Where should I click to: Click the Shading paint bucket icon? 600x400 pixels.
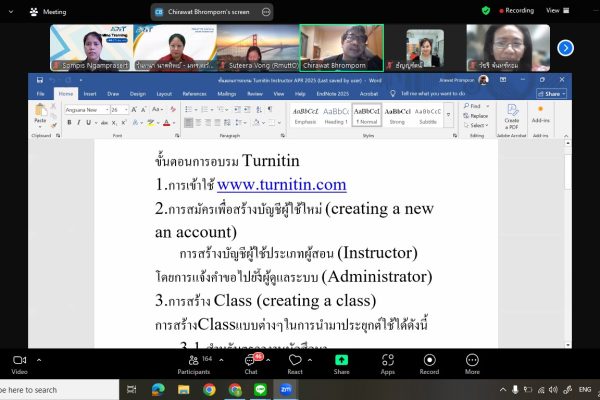[256, 122]
